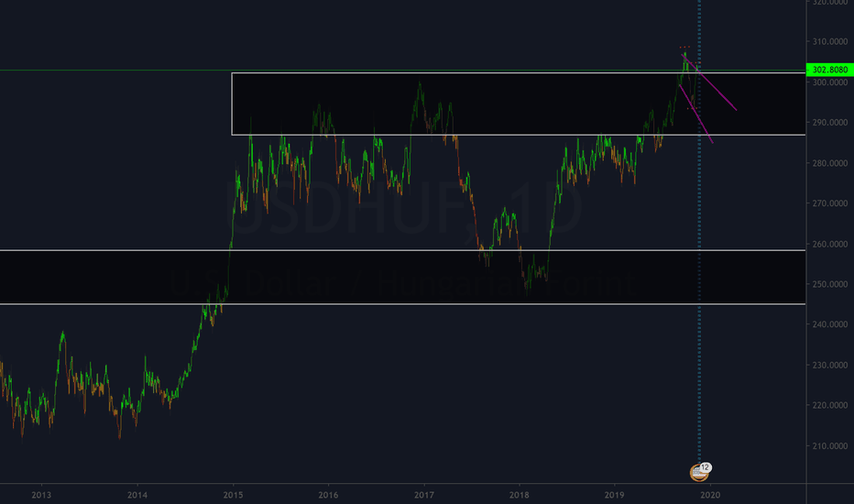Click the 260.0000 price scale label
Screen dimensions: 854x504
[x=829, y=244]
